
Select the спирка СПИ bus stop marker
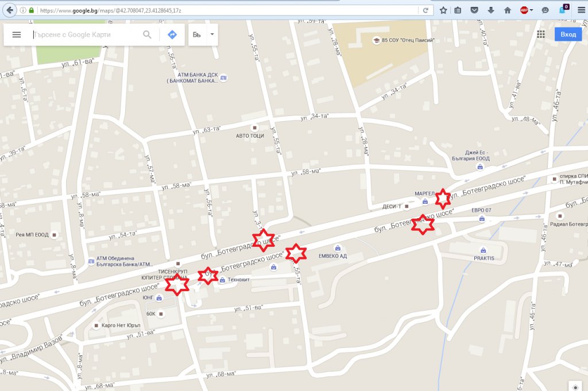[x=554, y=180]
